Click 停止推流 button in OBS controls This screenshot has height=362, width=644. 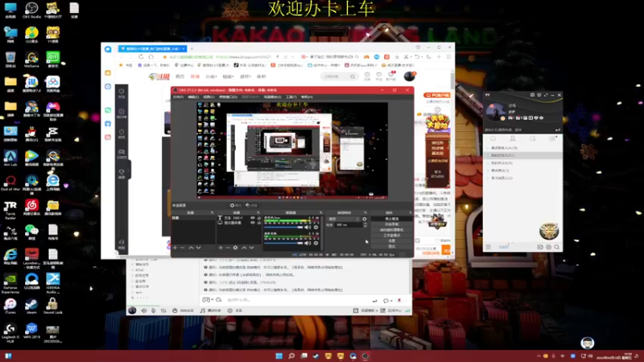392,219
